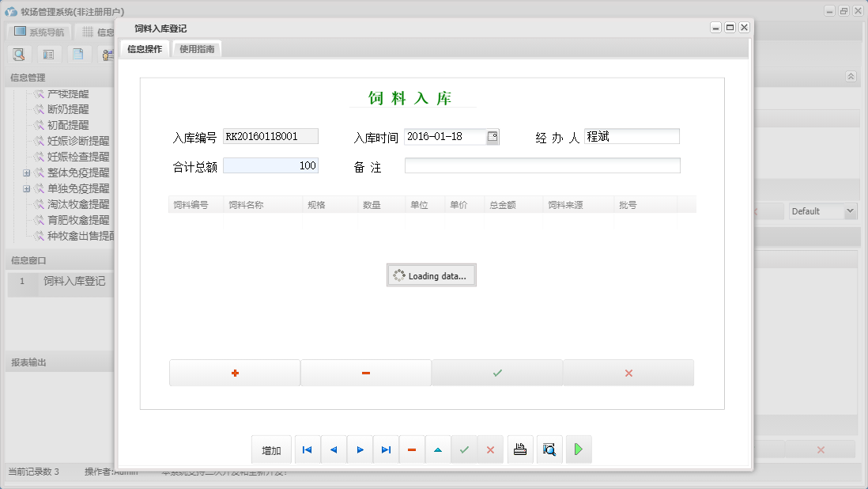Remove a row with wide minus button below grid
Image resolution: width=868 pixels, height=489 pixels.
[366, 373]
